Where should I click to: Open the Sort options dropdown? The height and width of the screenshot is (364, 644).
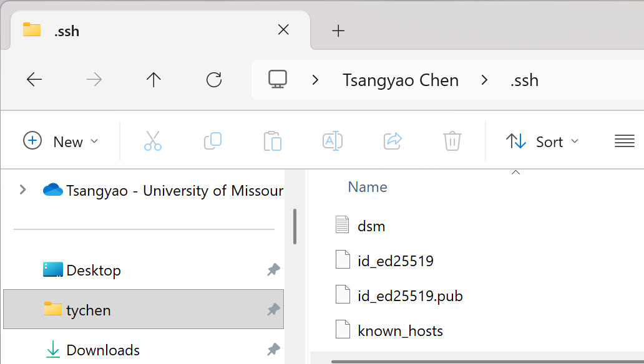542,141
